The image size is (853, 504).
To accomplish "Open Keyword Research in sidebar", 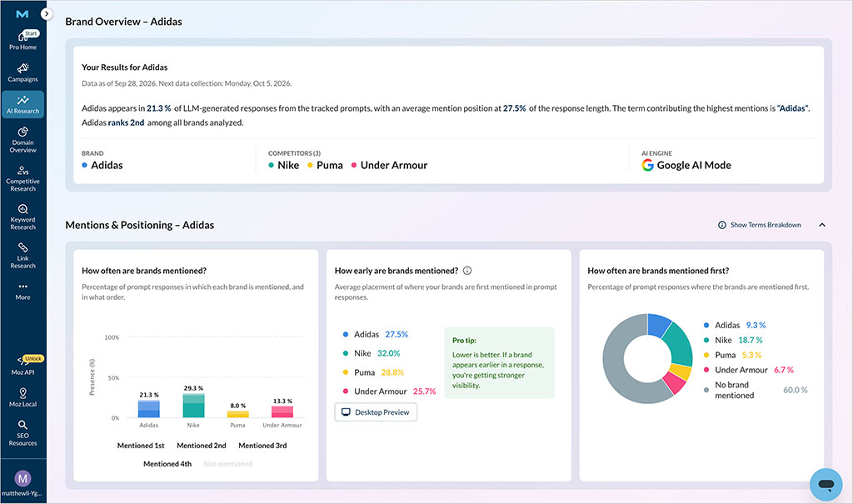I will pyautogui.click(x=22, y=217).
